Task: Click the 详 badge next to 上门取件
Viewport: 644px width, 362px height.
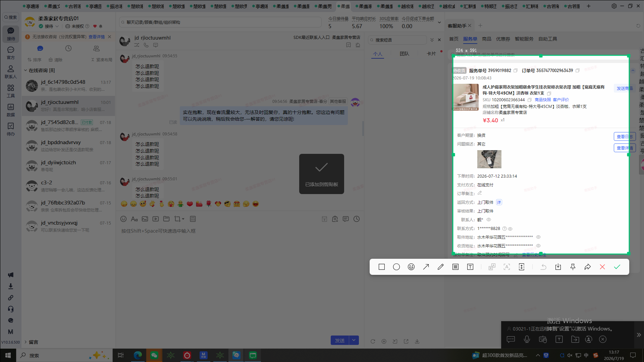Action: coord(499,202)
